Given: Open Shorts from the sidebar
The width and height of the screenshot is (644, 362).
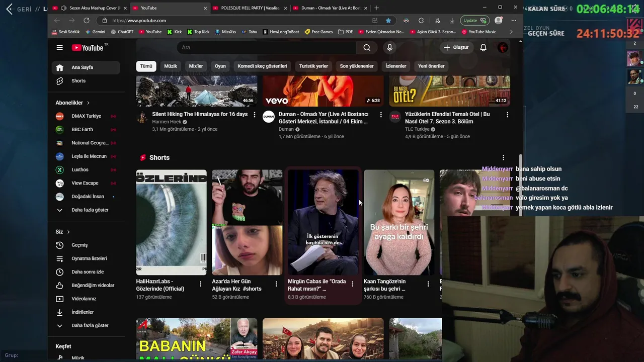Looking at the screenshot, I should tap(86, 81).
